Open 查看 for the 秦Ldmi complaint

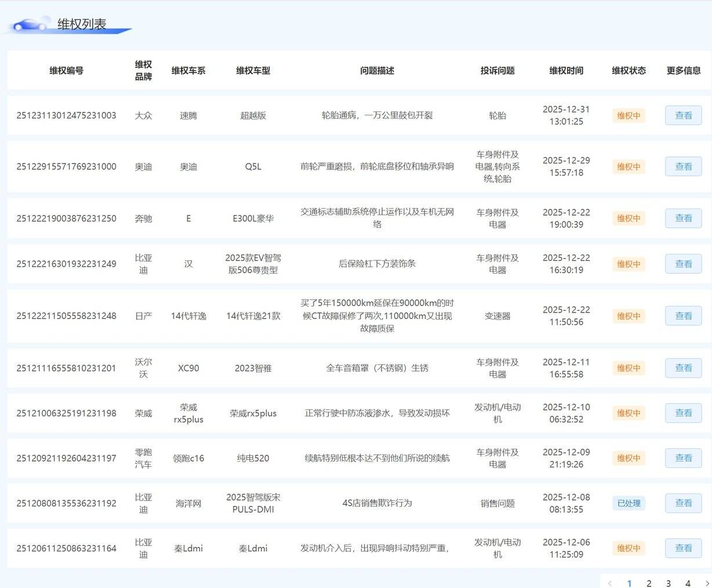(683, 548)
